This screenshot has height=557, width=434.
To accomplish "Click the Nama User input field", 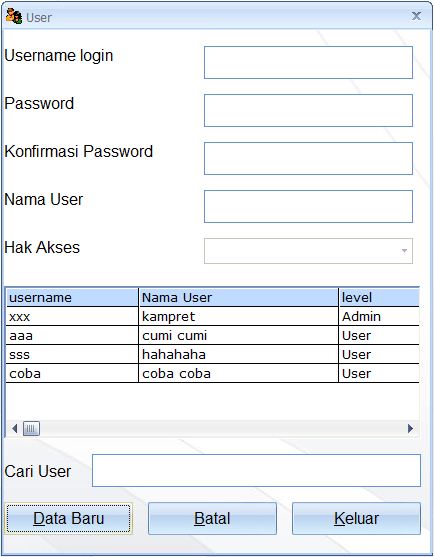I will pyautogui.click(x=308, y=206).
